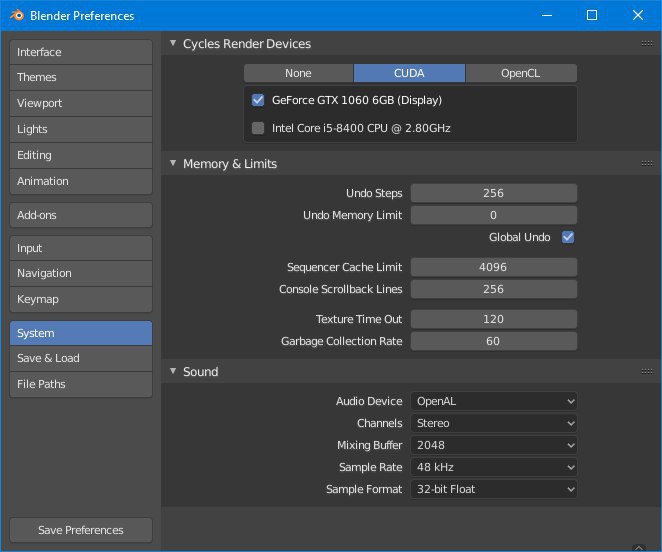Screen dimensions: 662x552
Task: Open the Interface preferences section
Action: click(81, 52)
